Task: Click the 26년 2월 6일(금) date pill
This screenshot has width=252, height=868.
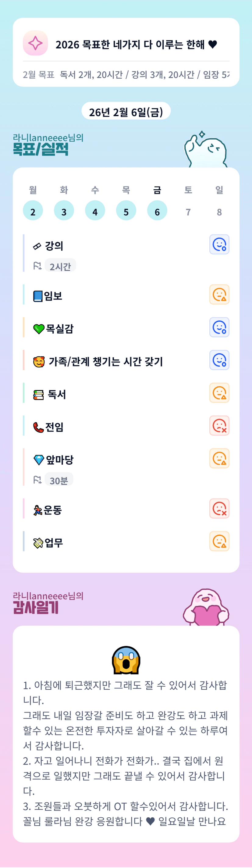Action: 126,112
